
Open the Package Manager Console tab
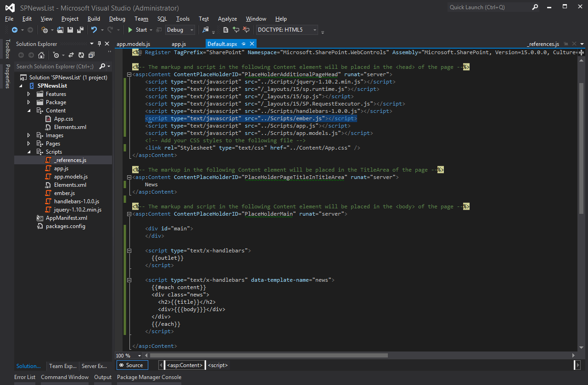149,377
